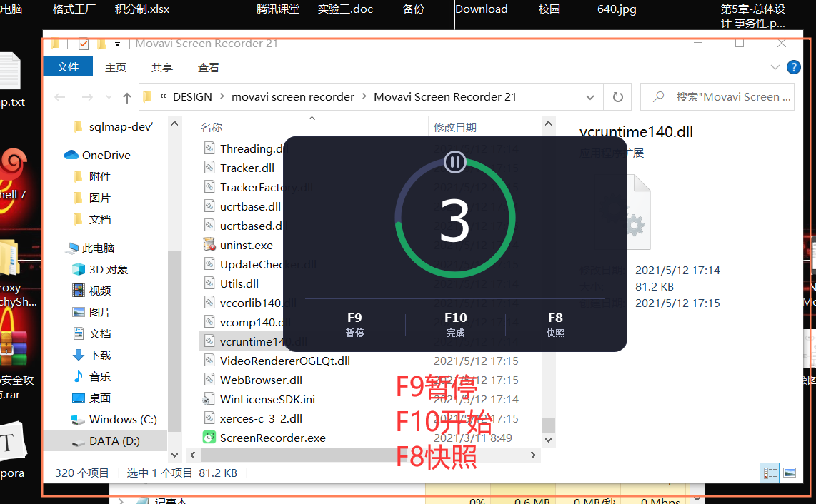Click file list scroll up arrow
Image resolution: width=816 pixels, height=504 pixels.
[548, 124]
